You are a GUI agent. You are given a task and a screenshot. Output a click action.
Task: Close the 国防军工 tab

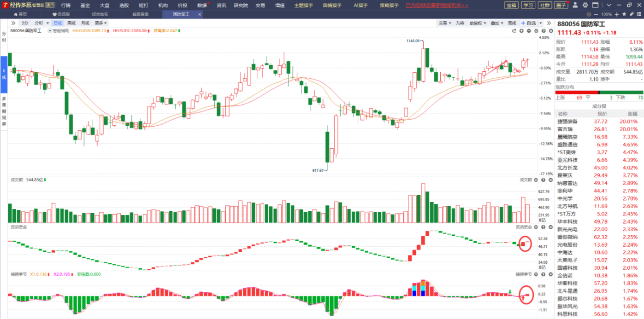(200, 14)
